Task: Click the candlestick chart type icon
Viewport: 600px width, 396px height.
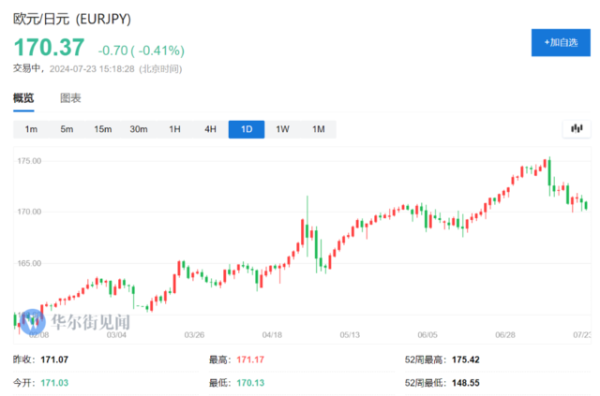Action: click(577, 129)
